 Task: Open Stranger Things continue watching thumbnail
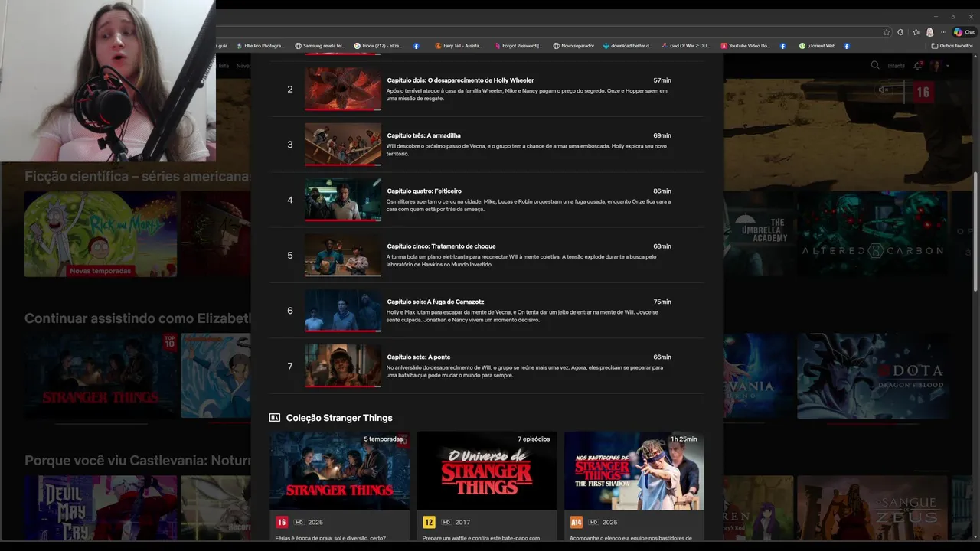click(x=100, y=376)
